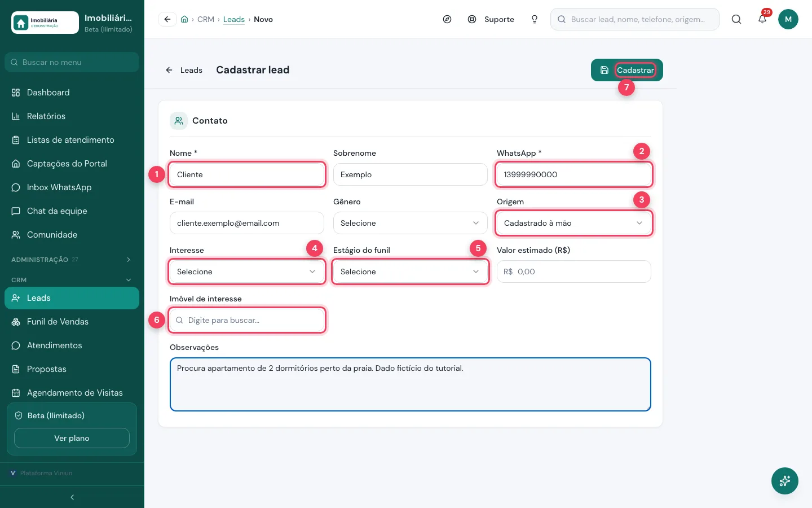
Task: Open the lightbulb tips icon
Action: 535,19
